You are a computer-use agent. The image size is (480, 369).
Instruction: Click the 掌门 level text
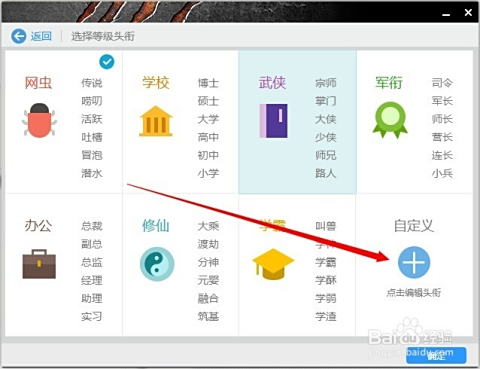tap(326, 101)
